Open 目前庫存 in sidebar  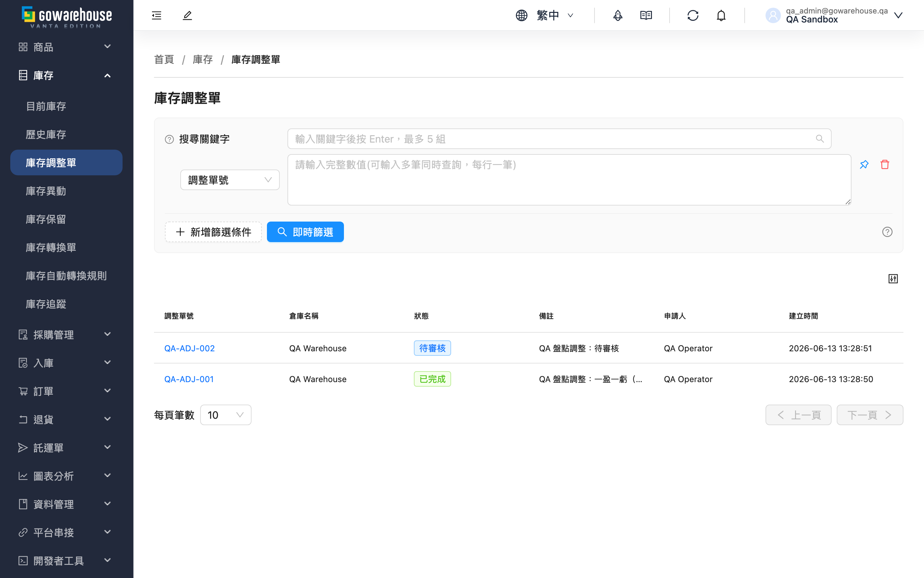[x=66, y=106]
